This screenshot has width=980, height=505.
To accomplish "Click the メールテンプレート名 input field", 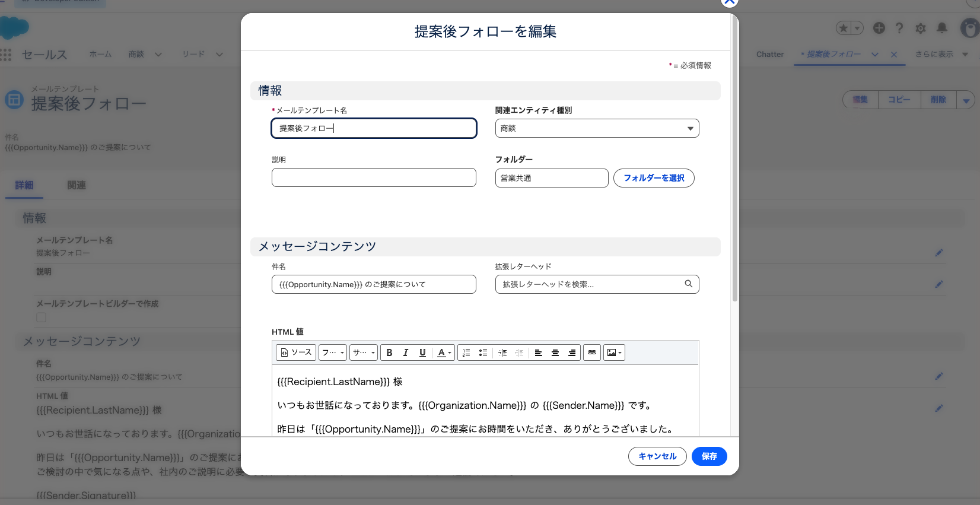I will point(374,128).
